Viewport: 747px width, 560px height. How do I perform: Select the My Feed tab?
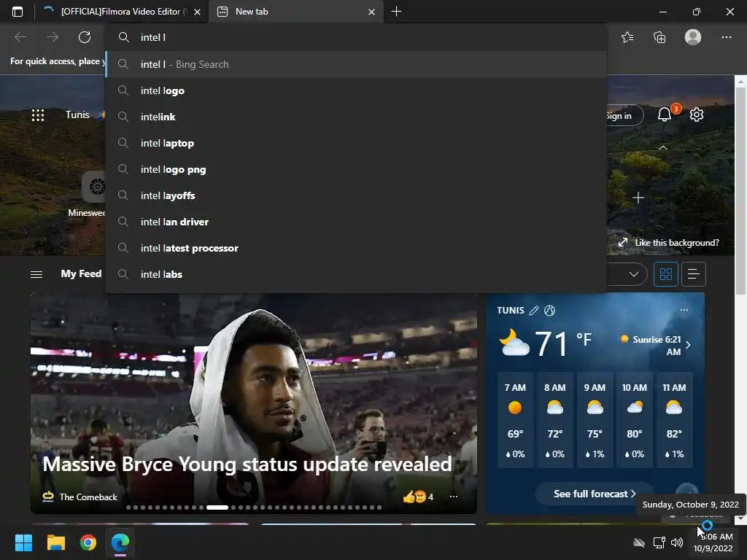pyautogui.click(x=81, y=274)
